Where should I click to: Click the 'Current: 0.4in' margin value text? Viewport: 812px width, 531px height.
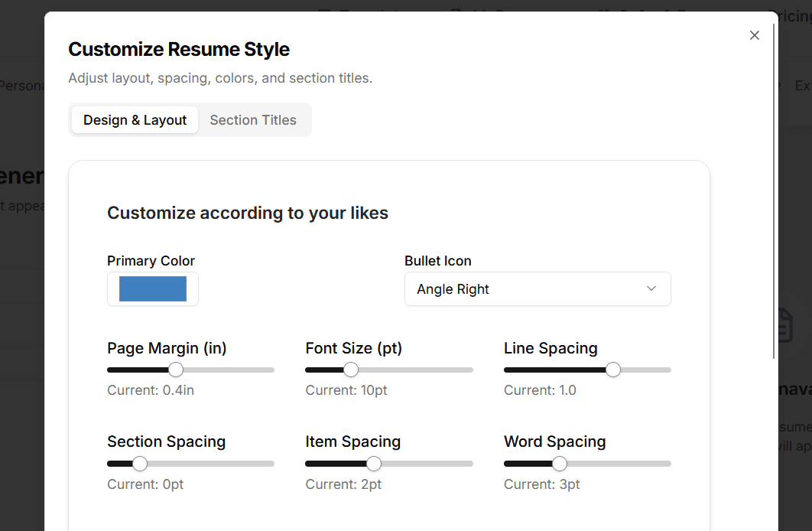[151, 390]
